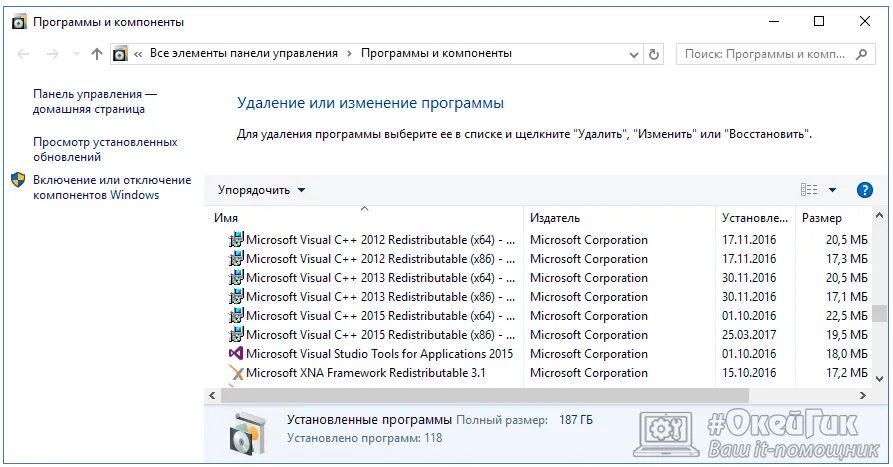
Task: Click the magnifier search icon
Action: pyautogui.click(x=862, y=54)
